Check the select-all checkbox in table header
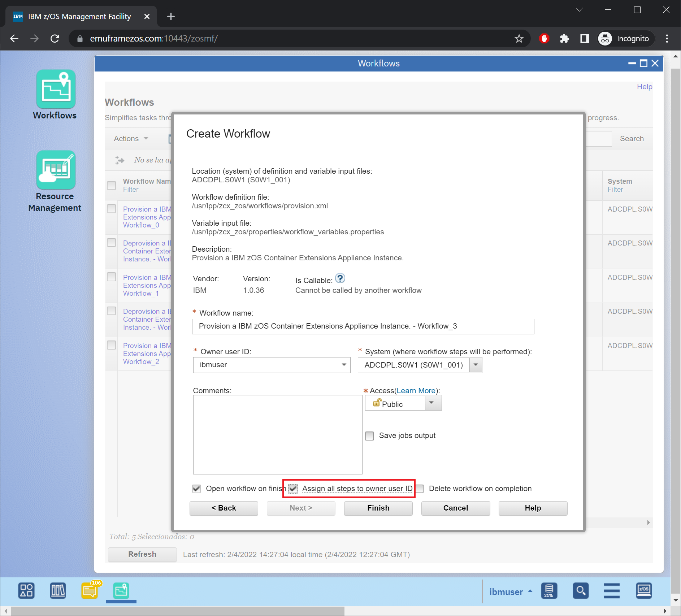The width and height of the screenshot is (681, 616). click(112, 185)
